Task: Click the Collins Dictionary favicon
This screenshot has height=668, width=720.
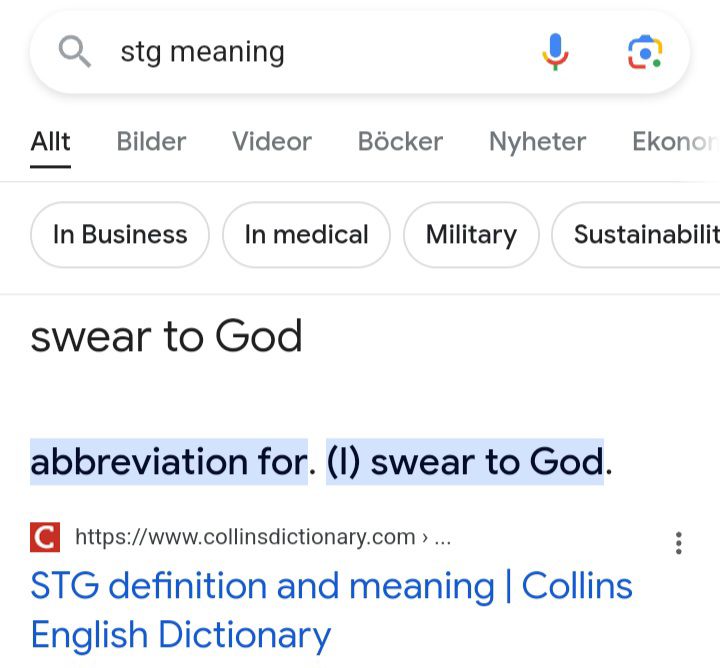Action: 45,538
